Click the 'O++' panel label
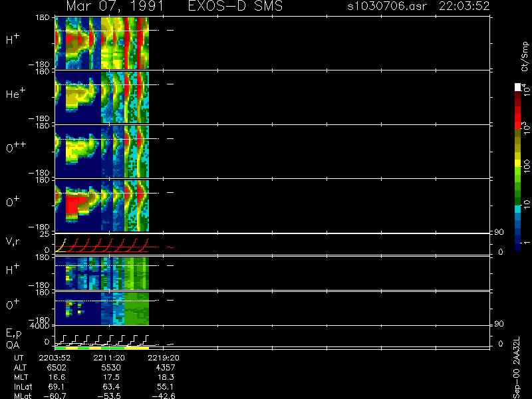Viewport: 532px width, 399px height. click(15, 146)
